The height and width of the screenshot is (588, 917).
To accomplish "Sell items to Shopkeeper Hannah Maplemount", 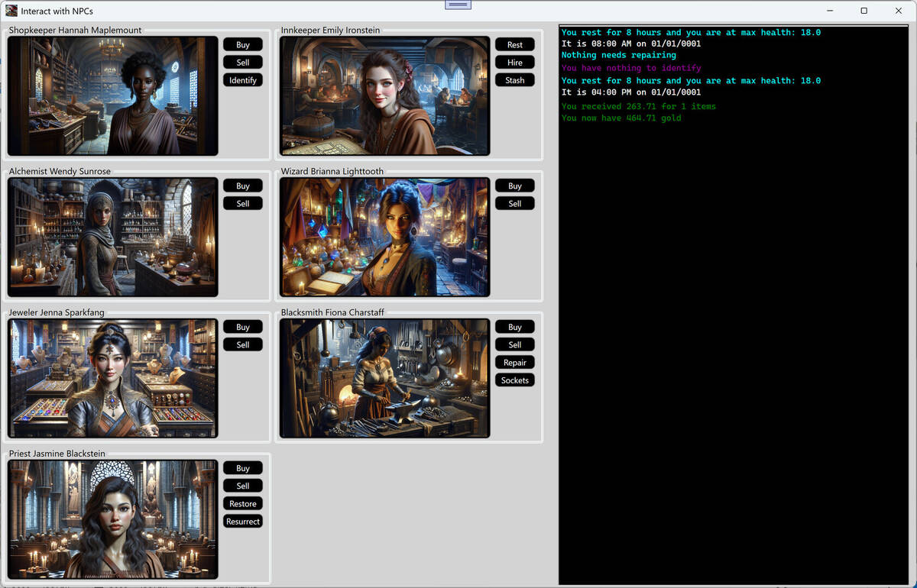I will [243, 62].
